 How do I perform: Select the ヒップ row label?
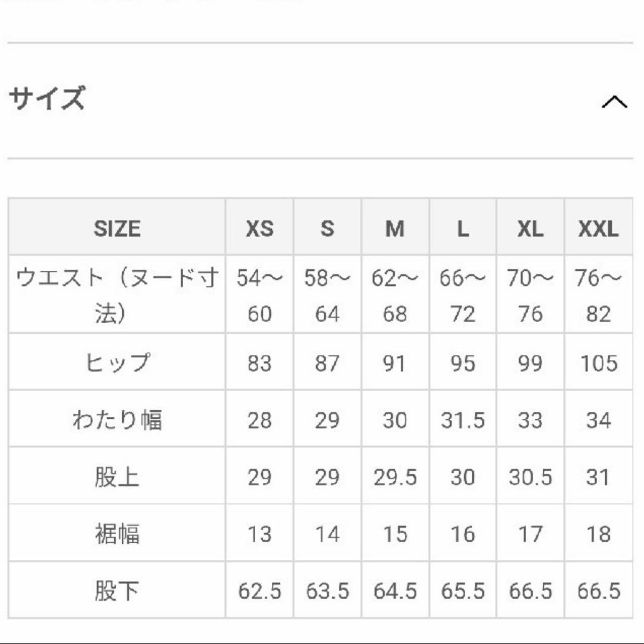tap(117, 363)
